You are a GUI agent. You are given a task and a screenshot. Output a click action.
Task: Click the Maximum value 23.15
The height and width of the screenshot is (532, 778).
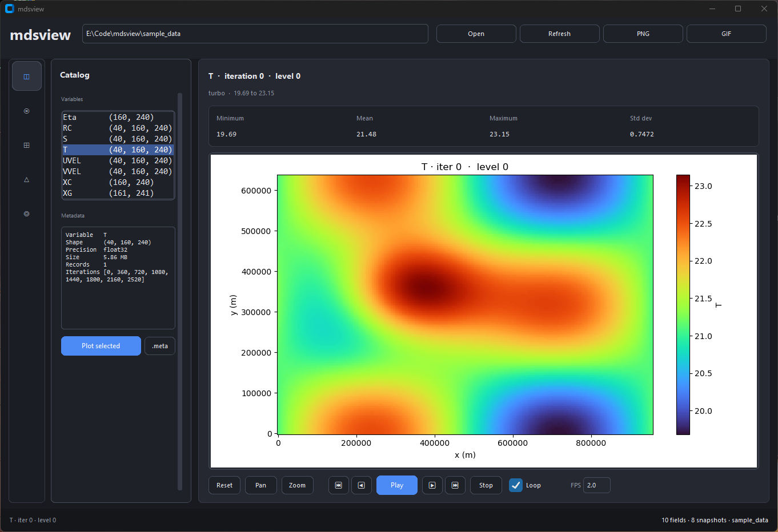(499, 134)
